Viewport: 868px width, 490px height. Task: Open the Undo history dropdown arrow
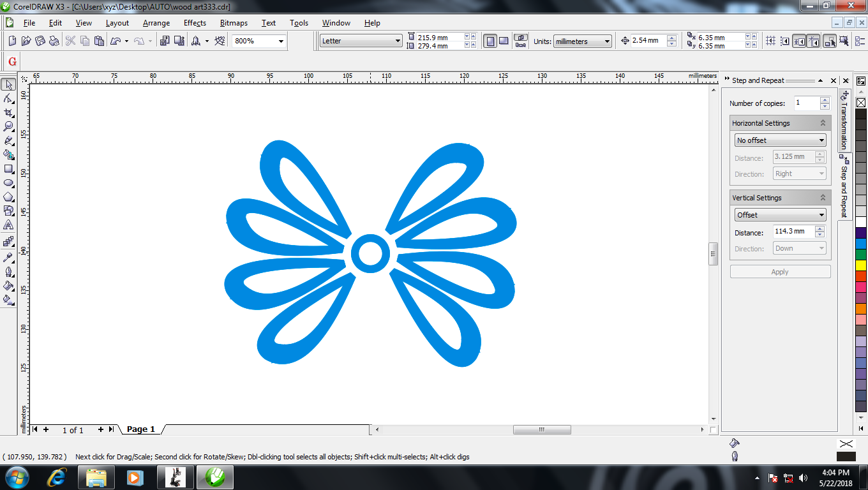[x=126, y=41]
